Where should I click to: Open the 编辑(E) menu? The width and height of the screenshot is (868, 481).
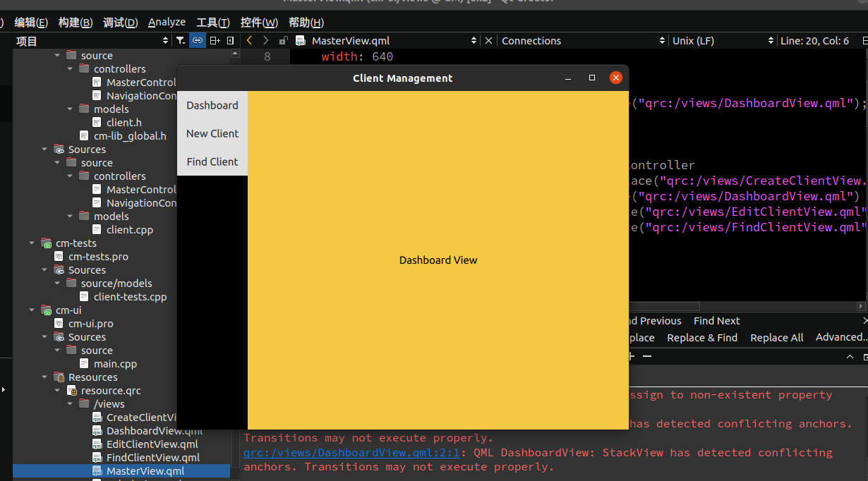pos(31,23)
